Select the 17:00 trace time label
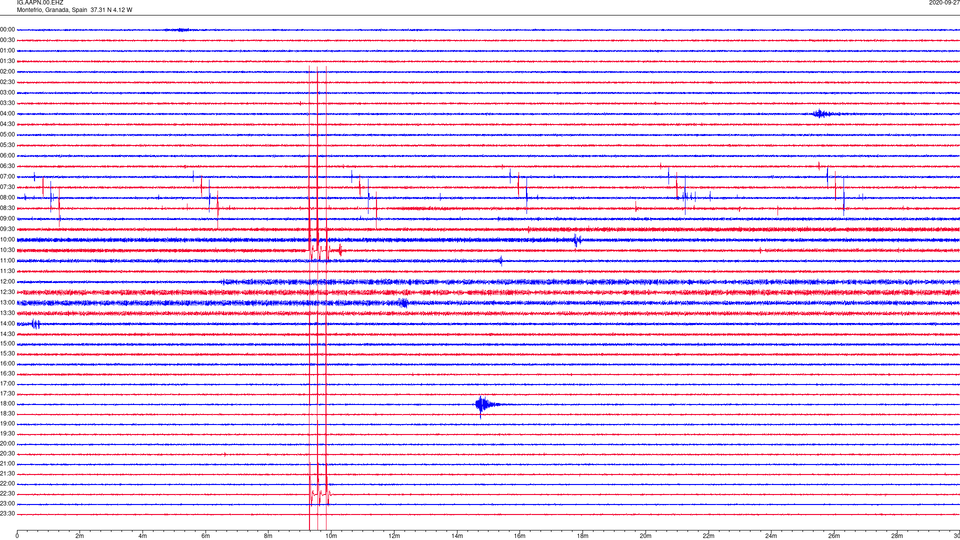 pyautogui.click(x=7, y=384)
